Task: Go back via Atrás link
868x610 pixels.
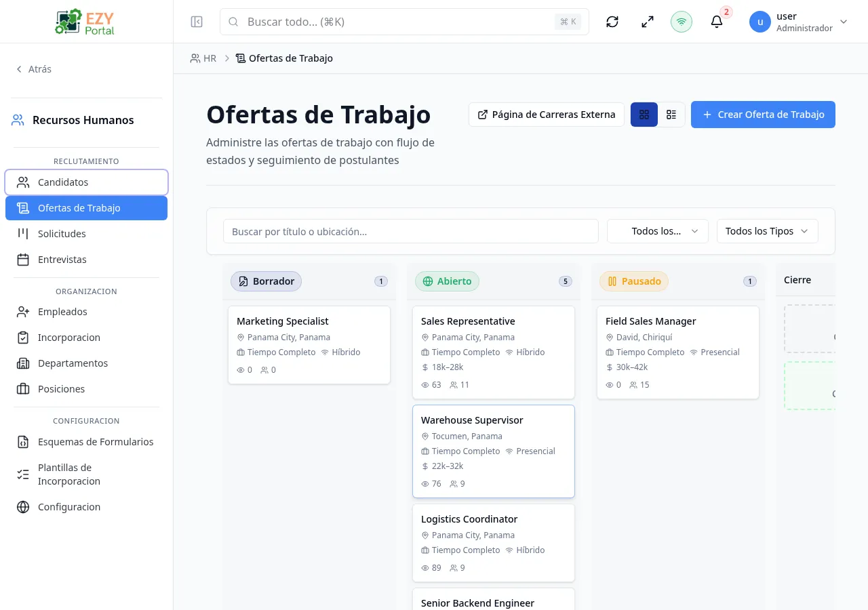Action: pos(33,69)
